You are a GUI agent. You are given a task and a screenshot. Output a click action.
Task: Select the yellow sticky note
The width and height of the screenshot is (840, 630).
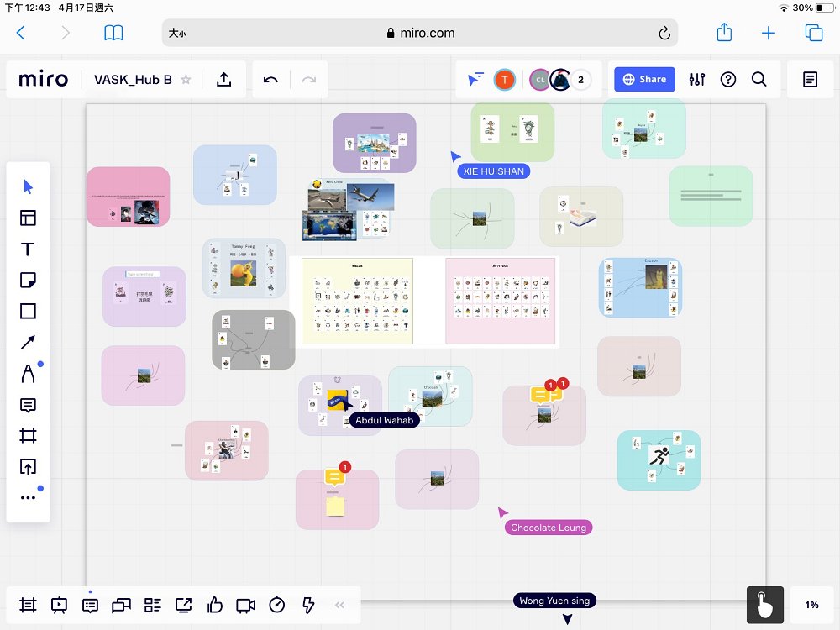pos(335,507)
